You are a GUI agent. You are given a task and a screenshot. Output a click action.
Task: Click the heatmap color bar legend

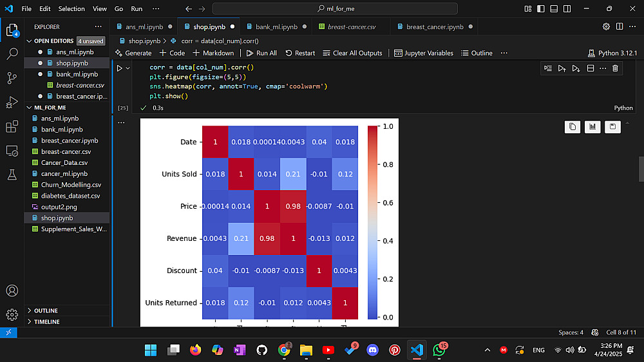point(372,222)
